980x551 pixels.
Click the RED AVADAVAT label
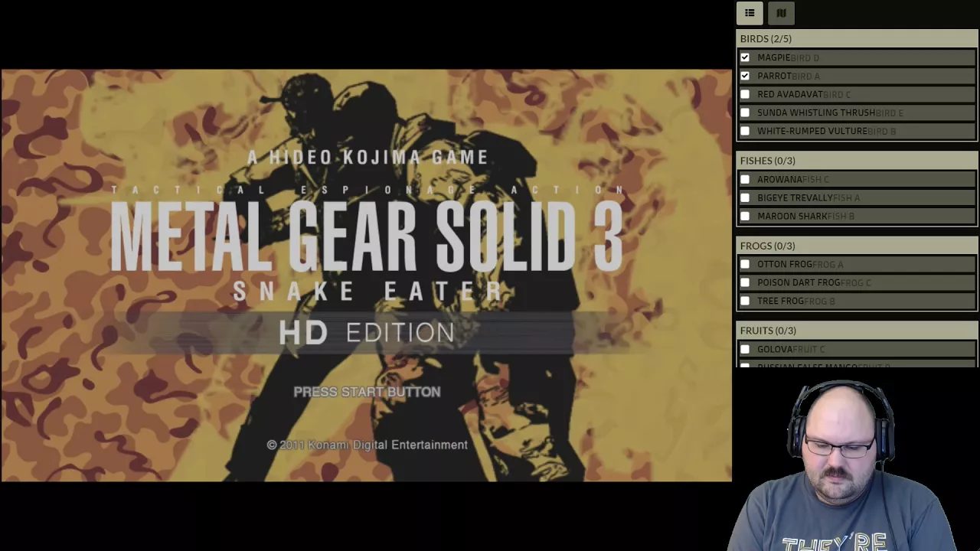789,94
